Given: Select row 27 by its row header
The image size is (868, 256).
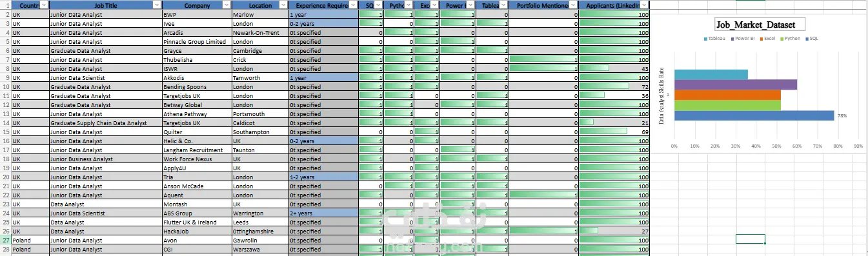Looking at the screenshot, I should coord(5,240).
